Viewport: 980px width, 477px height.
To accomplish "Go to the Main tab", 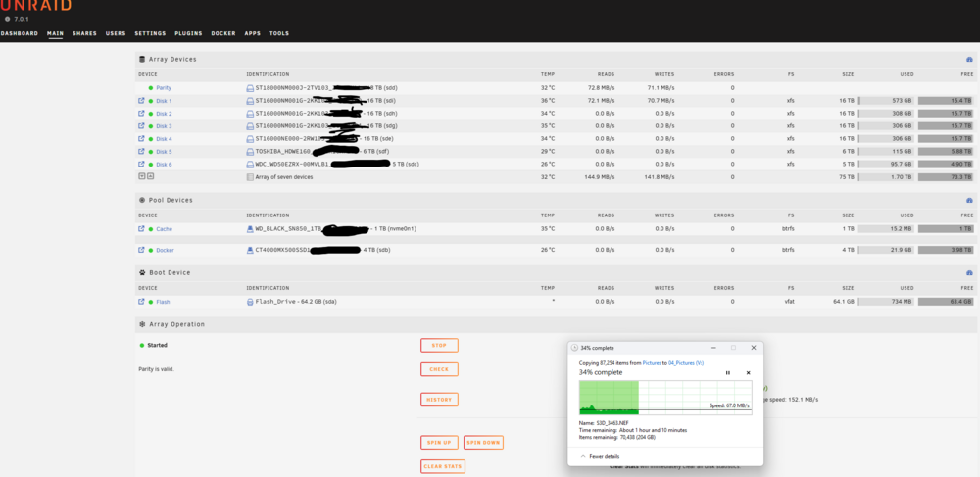I will tap(55, 33).
